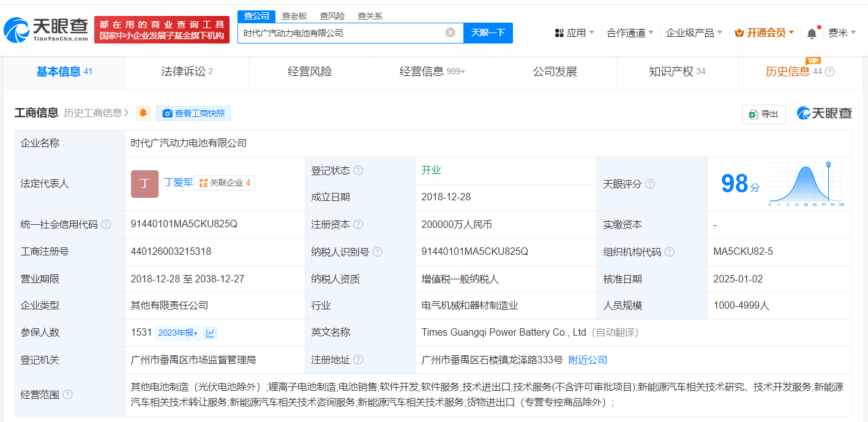This screenshot has height=422, width=868.
Task: Click the insured-count trend chart icon
Action: click(x=210, y=333)
